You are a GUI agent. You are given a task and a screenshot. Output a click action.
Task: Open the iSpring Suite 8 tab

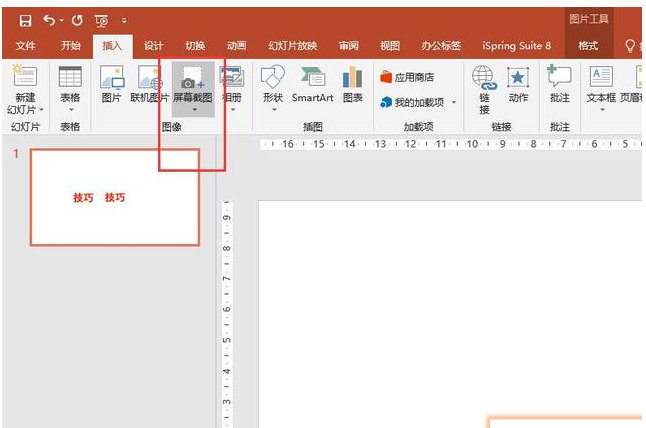pyautogui.click(x=517, y=46)
